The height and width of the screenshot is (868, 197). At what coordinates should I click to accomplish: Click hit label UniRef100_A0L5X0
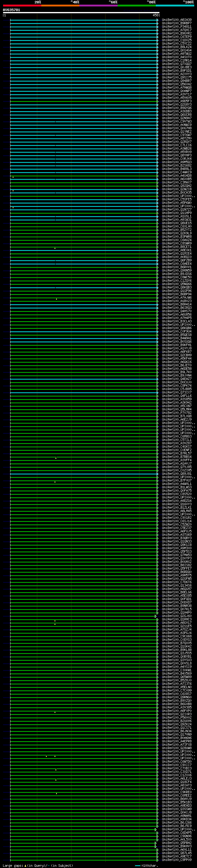176,839
